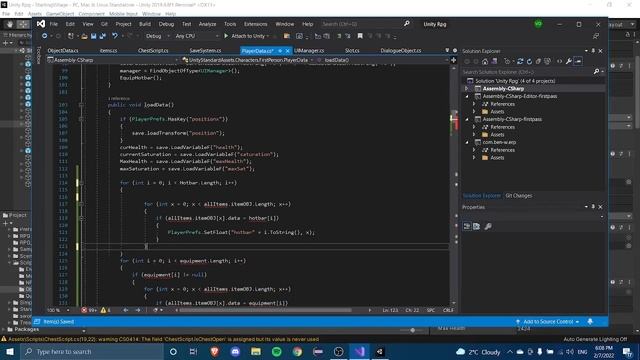Click the Navigate Backward toolbar button
This screenshot has width=640, height=360.
coord(44,36)
